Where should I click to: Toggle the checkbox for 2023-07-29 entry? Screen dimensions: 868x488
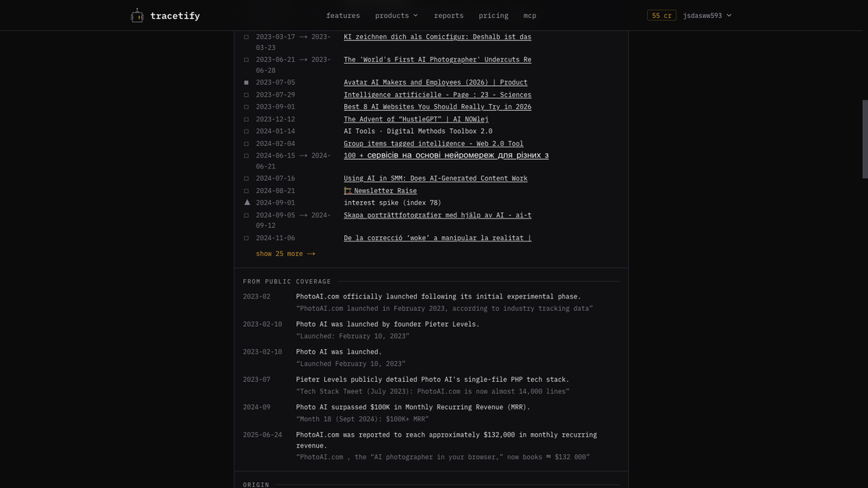tap(247, 95)
